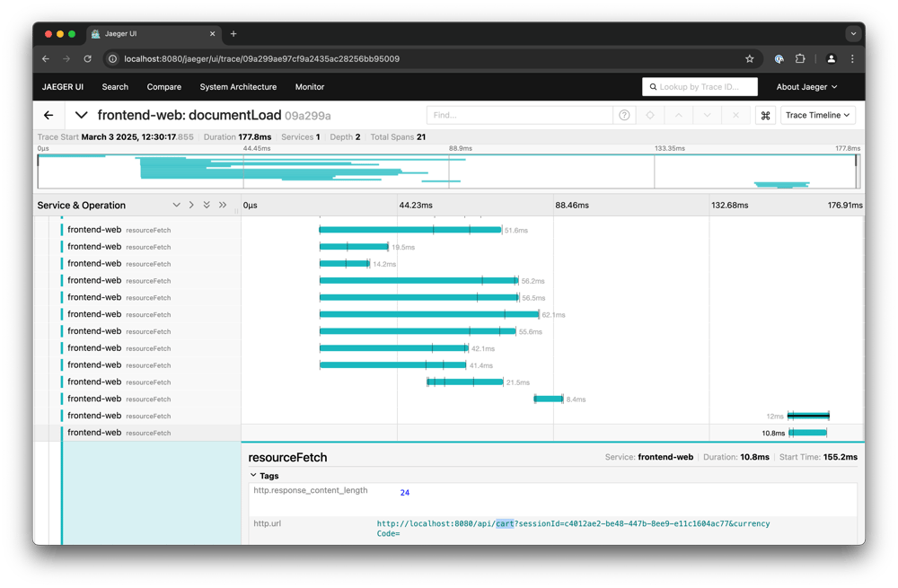Open the Search page in Jaeger navbar

point(115,87)
